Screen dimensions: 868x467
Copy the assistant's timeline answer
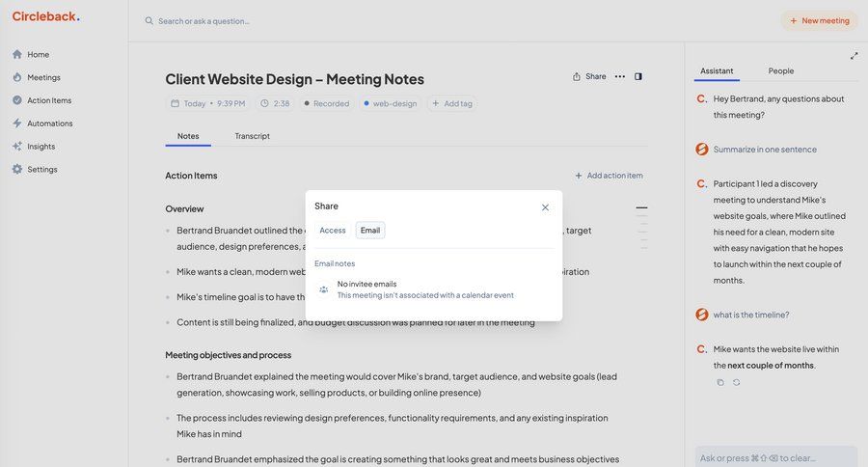[x=720, y=383]
